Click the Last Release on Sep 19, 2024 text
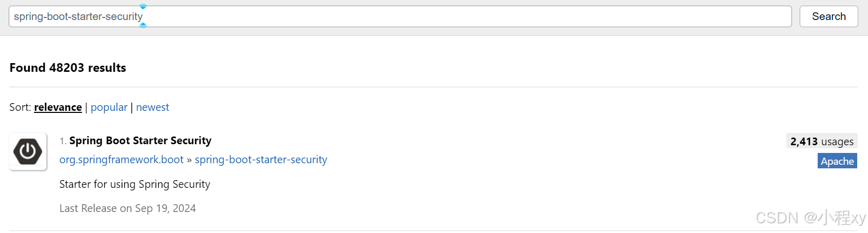Image resolution: width=868 pixels, height=233 pixels. click(127, 208)
